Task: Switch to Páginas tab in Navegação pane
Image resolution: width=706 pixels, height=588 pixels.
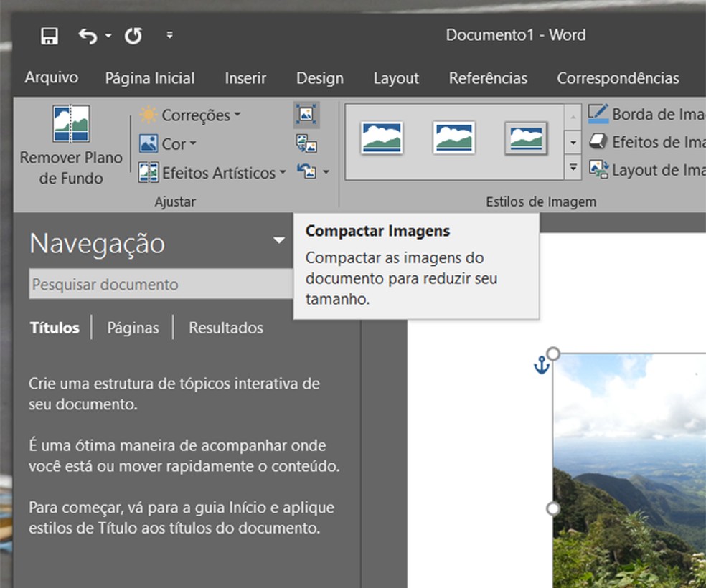Action: (x=133, y=328)
